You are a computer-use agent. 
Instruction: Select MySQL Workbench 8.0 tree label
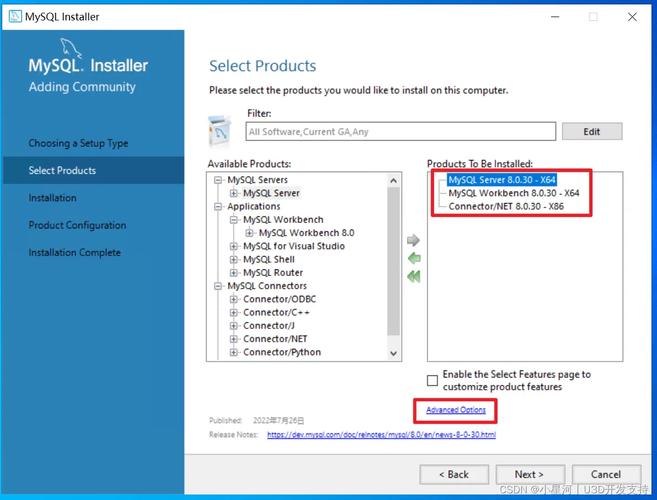click(x=306, y=233)
